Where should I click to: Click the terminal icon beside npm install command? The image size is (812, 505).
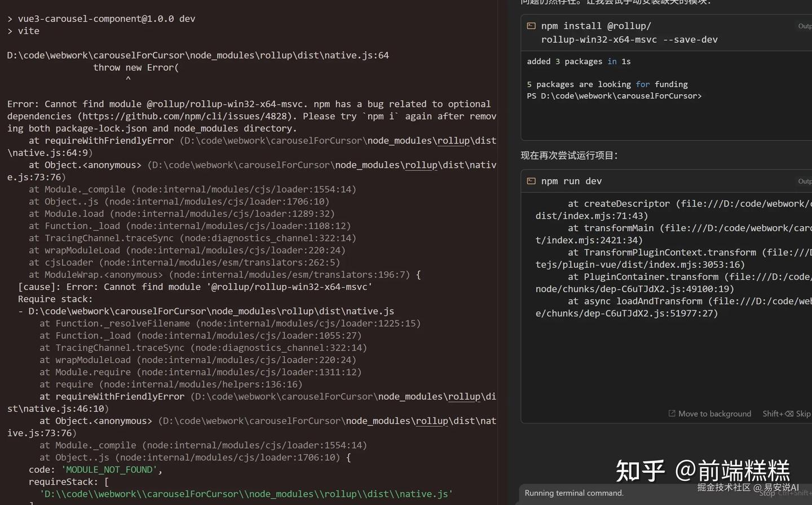531,26
